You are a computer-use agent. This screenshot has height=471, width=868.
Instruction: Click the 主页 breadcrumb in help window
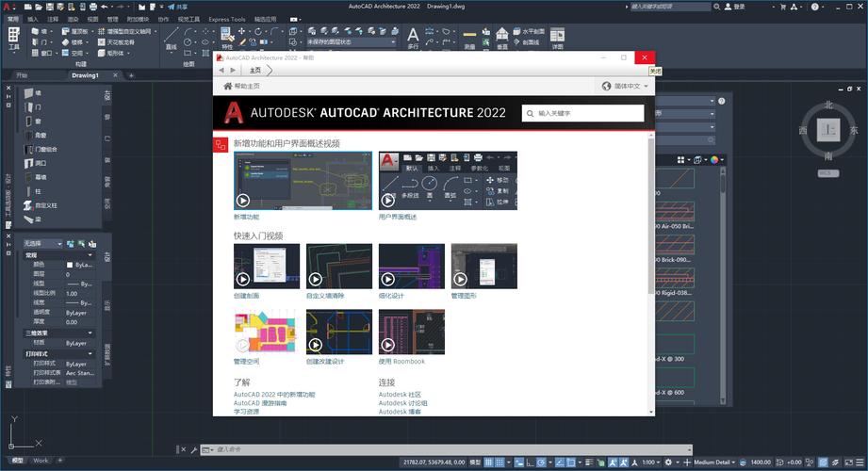254,71
